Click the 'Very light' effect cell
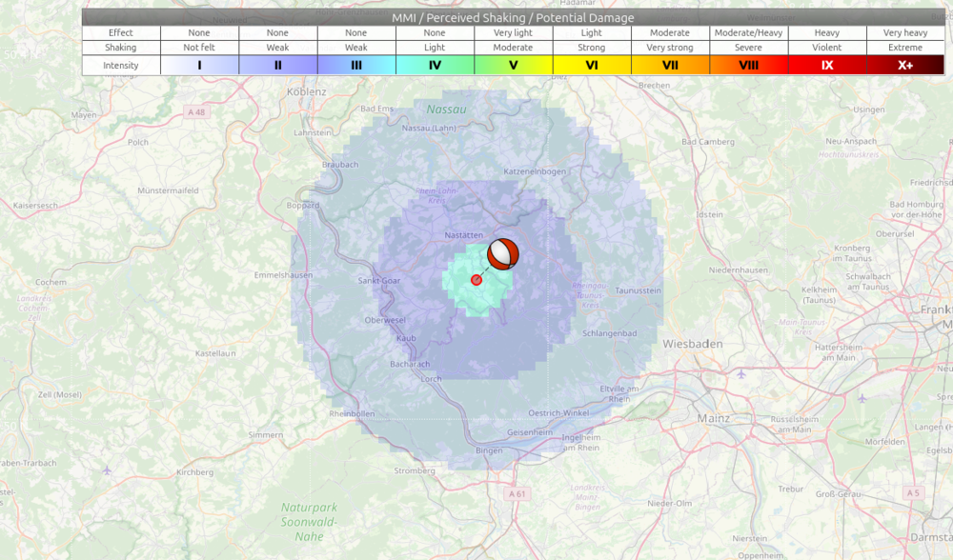The height and width of the screenshot is (560, 953). (x=513, y=32)
